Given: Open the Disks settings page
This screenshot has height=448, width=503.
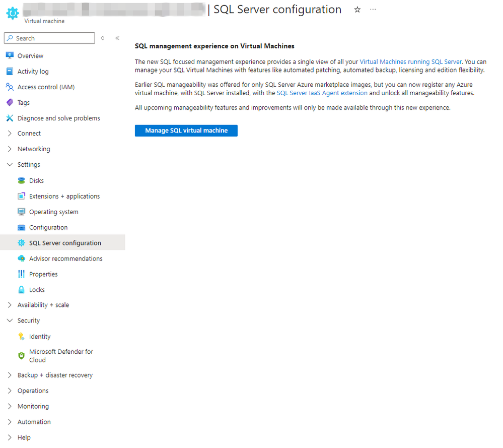Looking at the screenshot, I should pos(36,180).
